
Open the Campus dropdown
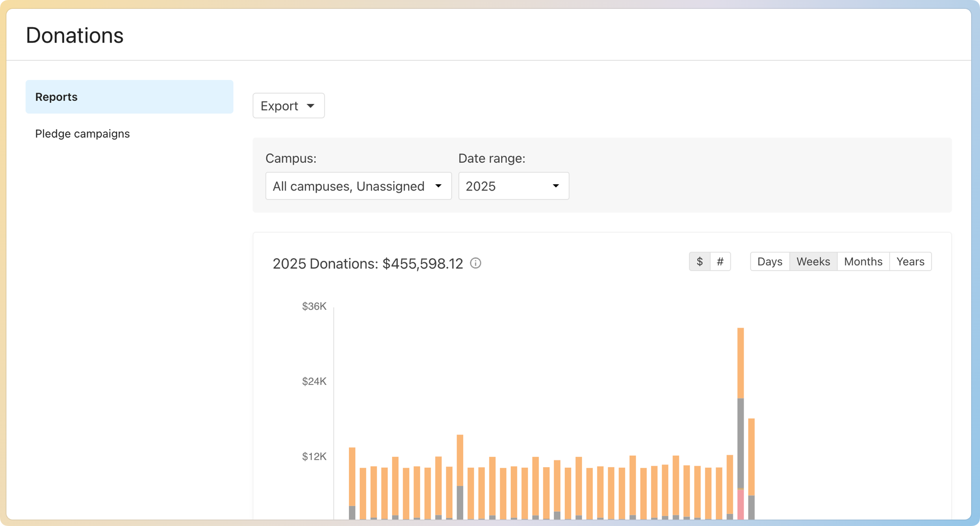point(358,186)
